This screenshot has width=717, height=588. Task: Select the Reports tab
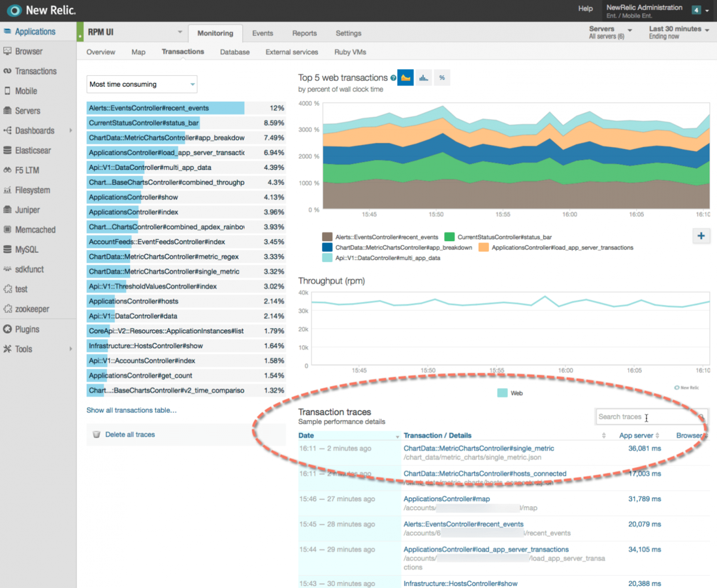coord(304,33)
